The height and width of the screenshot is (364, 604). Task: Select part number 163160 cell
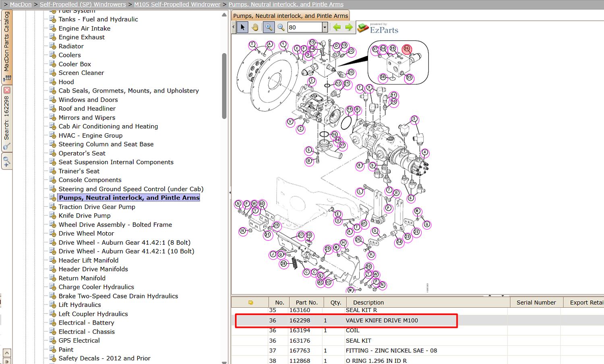(x=300, y=310)
